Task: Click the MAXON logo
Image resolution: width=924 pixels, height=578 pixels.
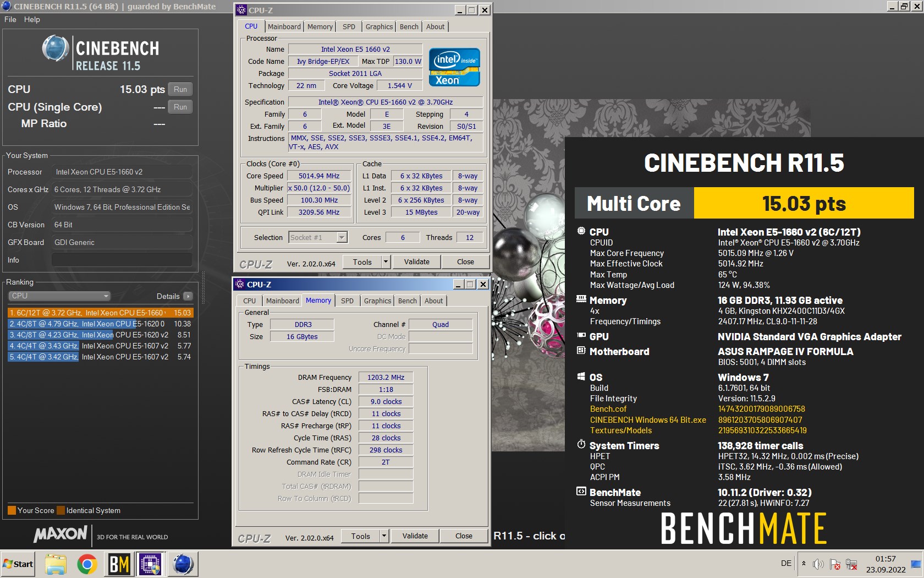Action: click(61, 533)
